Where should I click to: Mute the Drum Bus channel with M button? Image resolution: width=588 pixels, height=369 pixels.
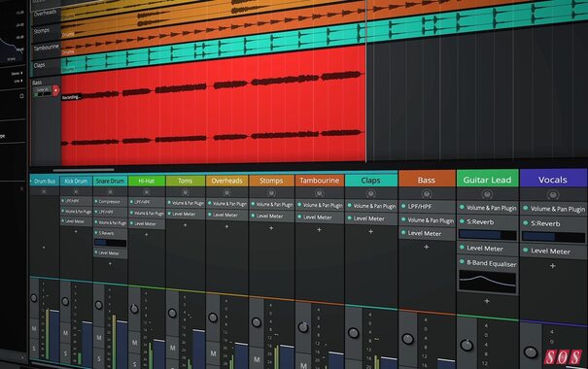pos(34,328)
